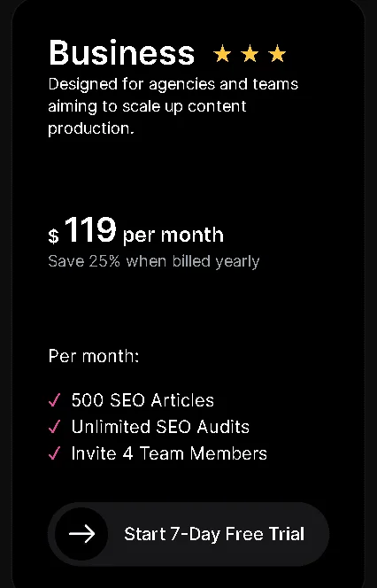Click the word 'production.' in description
The width and height of the screenshot is (377, 588).
[91, 129]
